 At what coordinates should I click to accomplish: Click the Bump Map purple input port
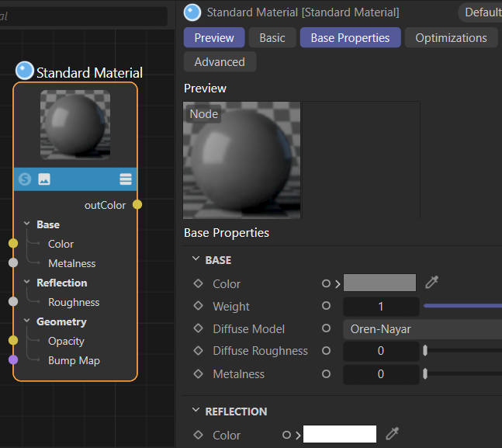pyautogui.click(x=13, y=360)
